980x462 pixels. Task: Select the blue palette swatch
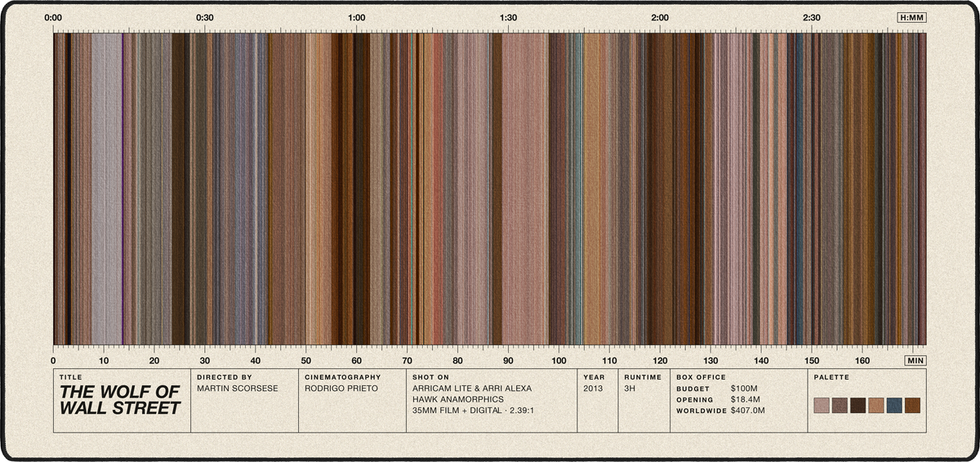coord(894,406)
